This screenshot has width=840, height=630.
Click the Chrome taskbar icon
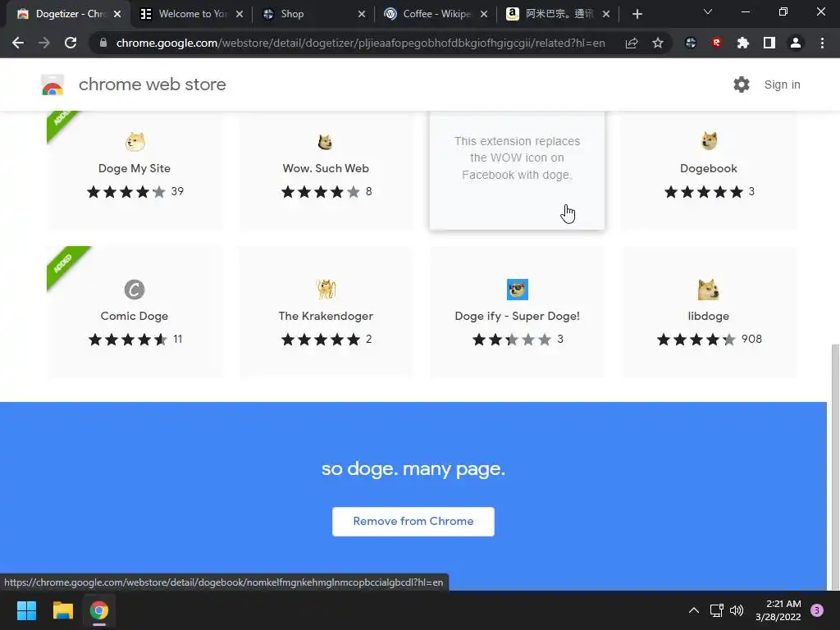point(99,610)
